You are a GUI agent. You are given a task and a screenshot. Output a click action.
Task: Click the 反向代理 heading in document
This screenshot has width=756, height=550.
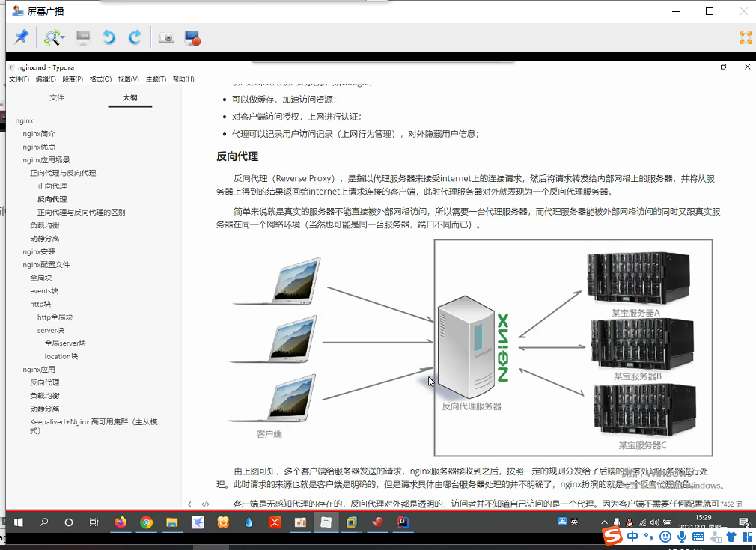(x=237, y=156)
